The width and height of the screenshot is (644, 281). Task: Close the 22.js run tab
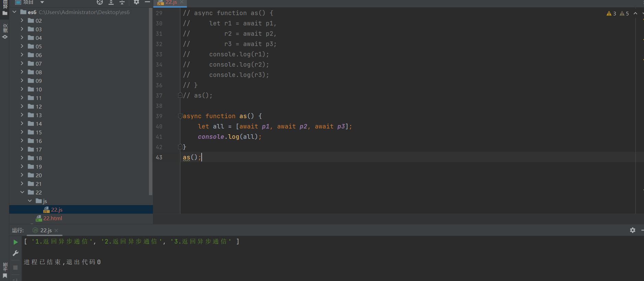click(56, 231)
